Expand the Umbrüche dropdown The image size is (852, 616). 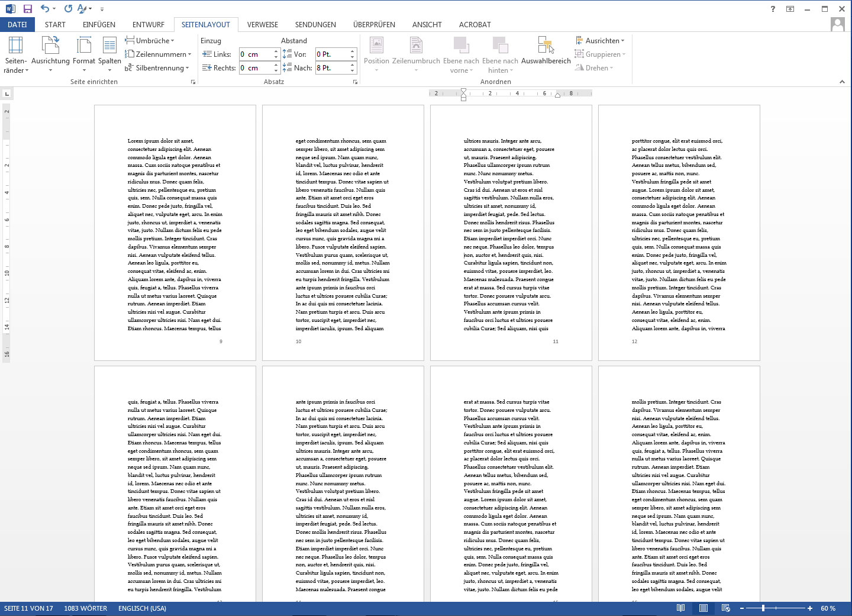(153, 40)
